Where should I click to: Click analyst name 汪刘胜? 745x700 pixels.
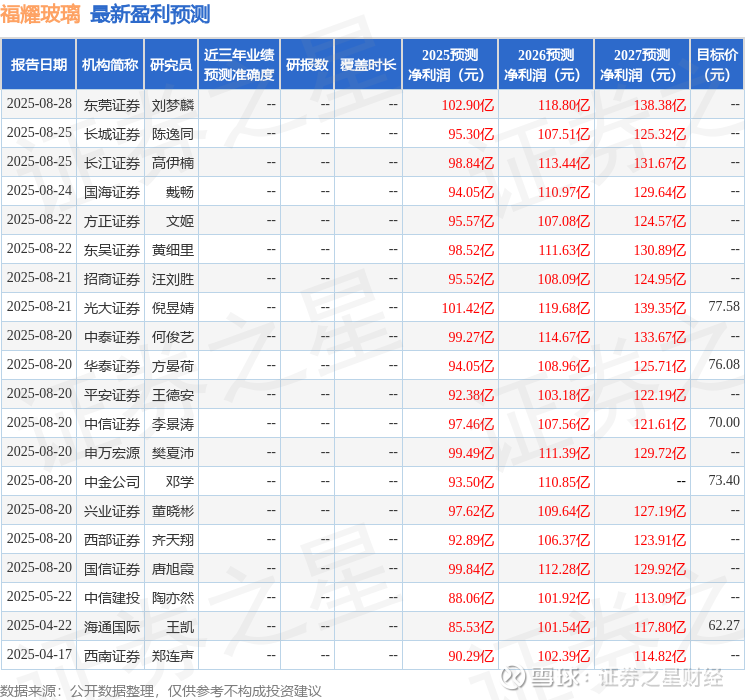coord(173,279)
